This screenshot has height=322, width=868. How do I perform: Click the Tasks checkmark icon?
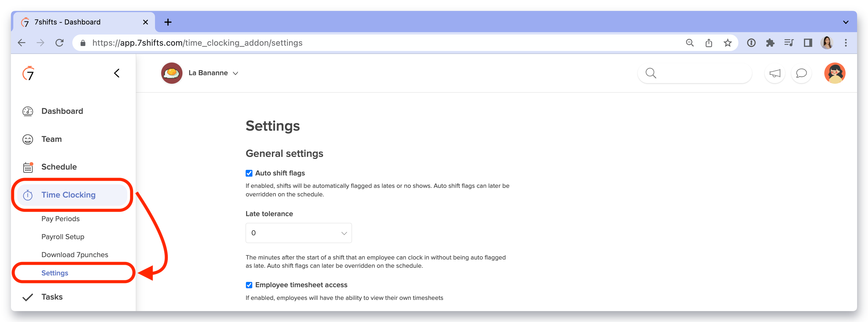(28, 297)
